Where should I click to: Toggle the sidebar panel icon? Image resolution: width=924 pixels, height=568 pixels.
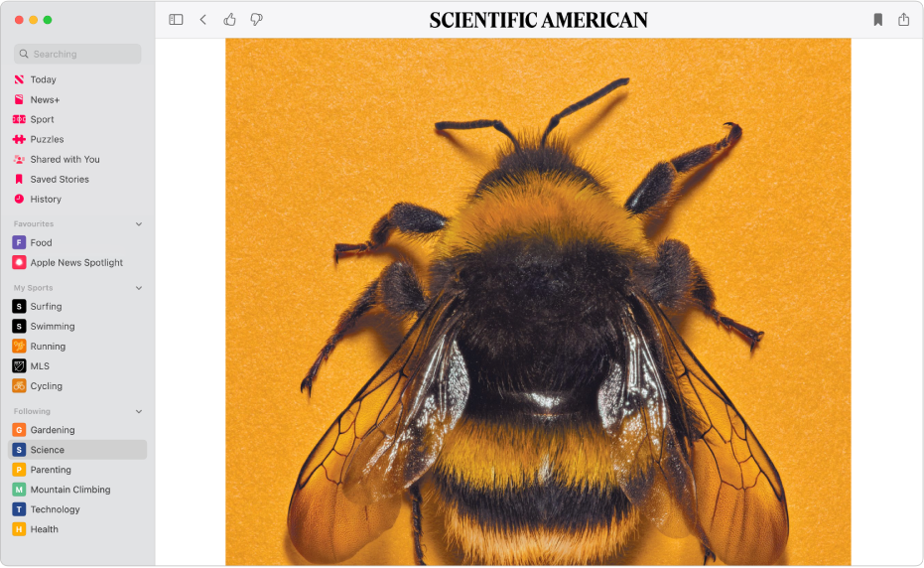click(x=176, y=20)
